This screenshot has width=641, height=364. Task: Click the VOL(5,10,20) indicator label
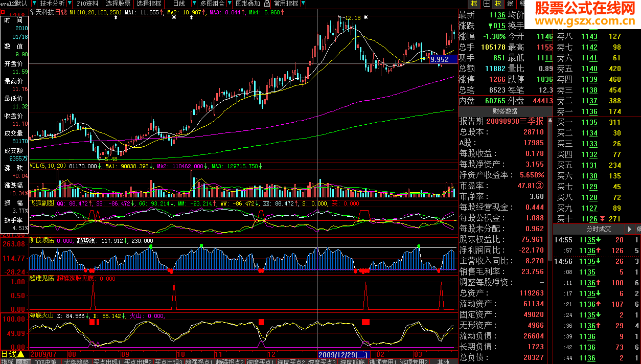48,166
